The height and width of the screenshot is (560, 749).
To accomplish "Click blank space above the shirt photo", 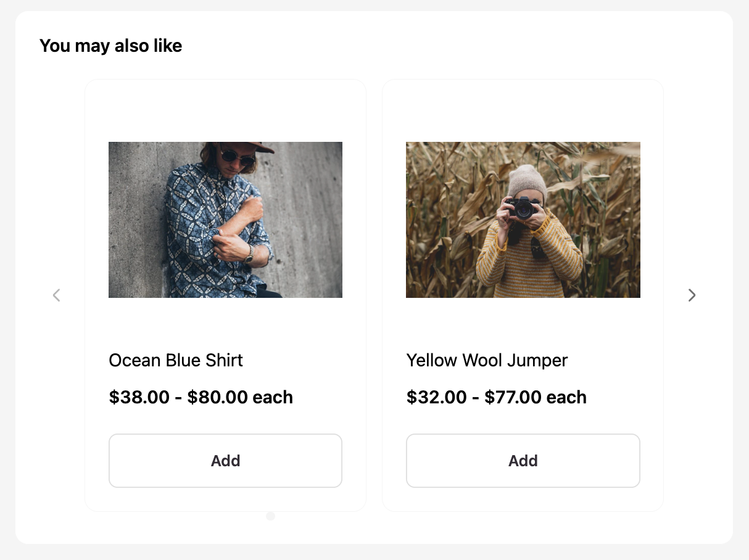I will (225, 111).
